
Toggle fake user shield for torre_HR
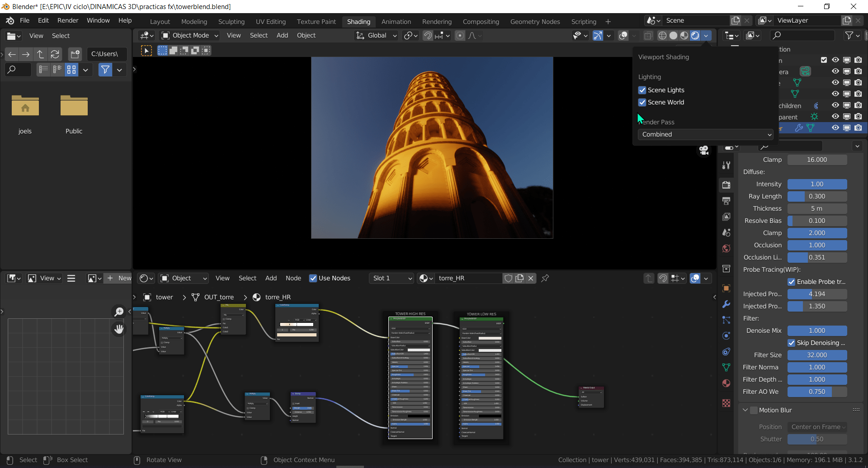508,278
